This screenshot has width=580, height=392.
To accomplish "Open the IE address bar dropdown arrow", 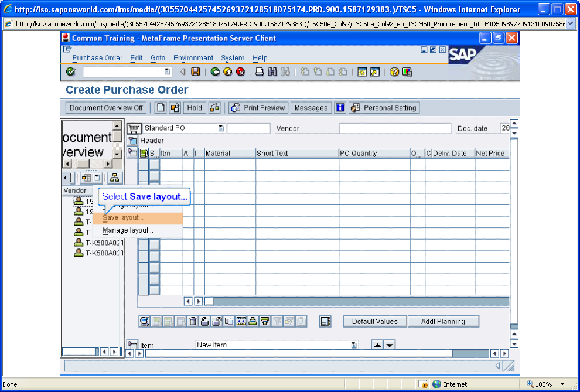I will 570,24.
